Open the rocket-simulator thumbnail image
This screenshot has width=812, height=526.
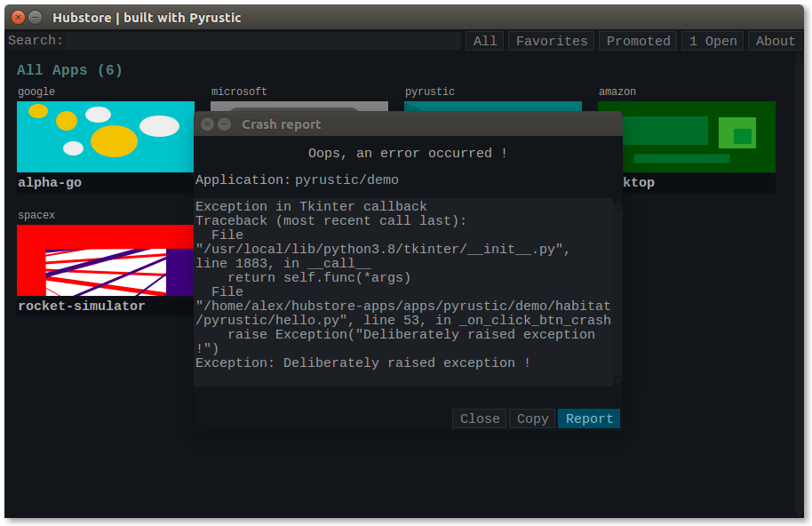(106, 260)
